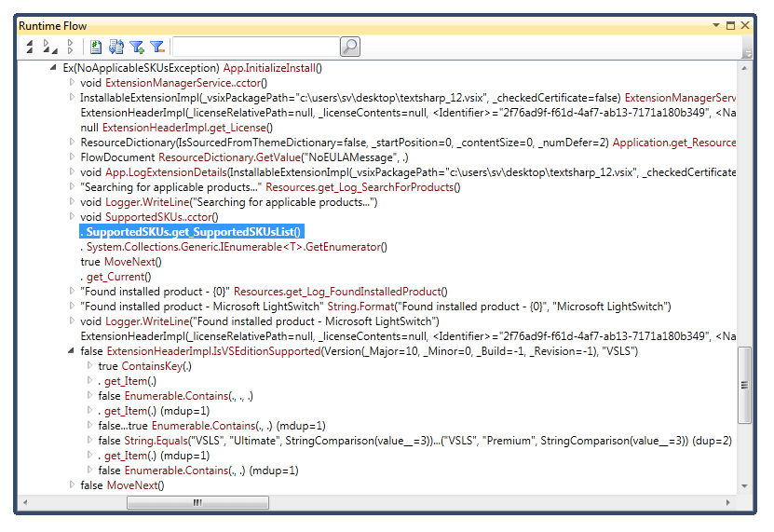This screenshot has width=774, height=532.
Task: Select the "false MoveNext()" row text
Action: tap(122, 485)
